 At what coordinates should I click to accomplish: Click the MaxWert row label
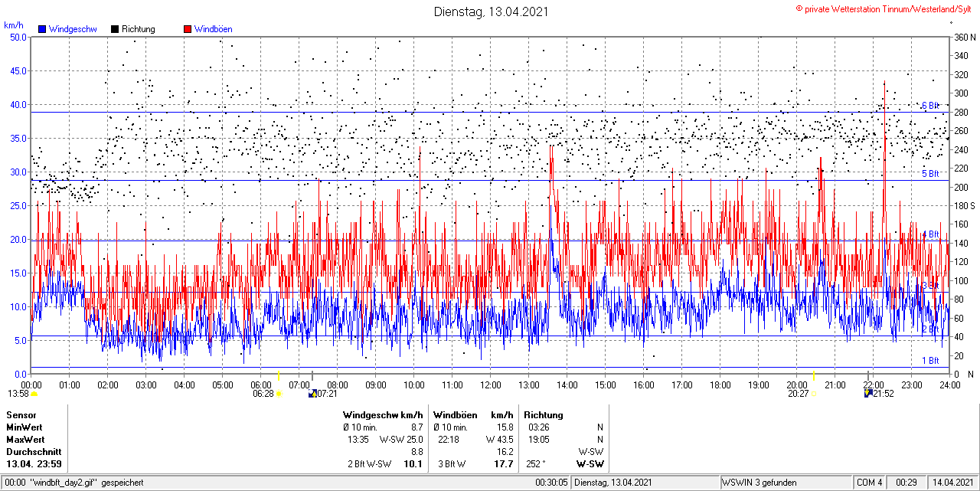tap(25, 440)
